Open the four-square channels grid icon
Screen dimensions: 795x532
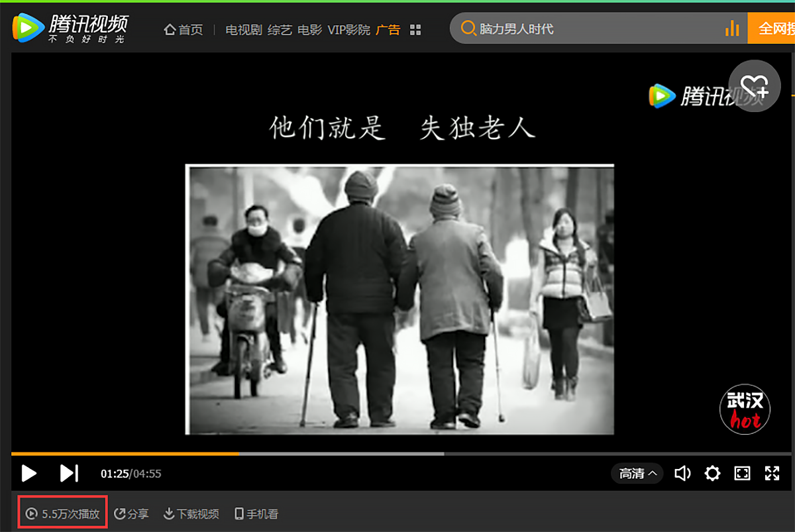(416, 30)
